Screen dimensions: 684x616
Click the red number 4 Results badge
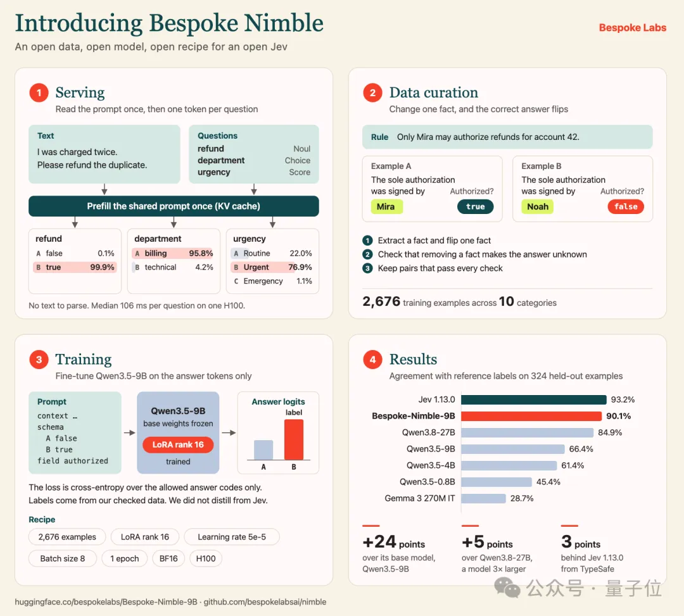coord(372,360)
